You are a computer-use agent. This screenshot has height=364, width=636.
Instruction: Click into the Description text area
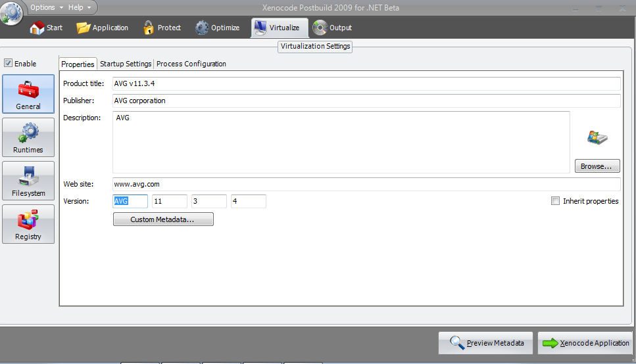(x=341, y=143)
